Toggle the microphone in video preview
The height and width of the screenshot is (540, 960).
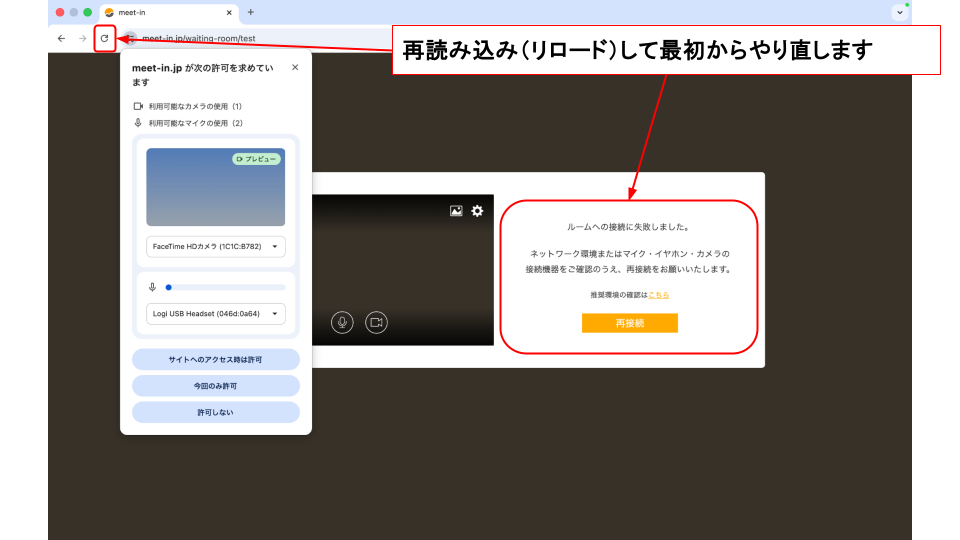coord(342,322)
